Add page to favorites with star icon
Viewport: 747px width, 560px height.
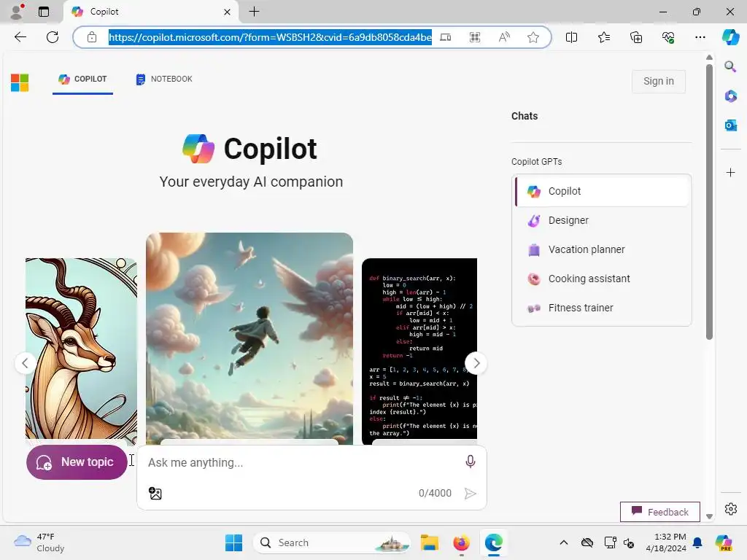pos(533,37)
